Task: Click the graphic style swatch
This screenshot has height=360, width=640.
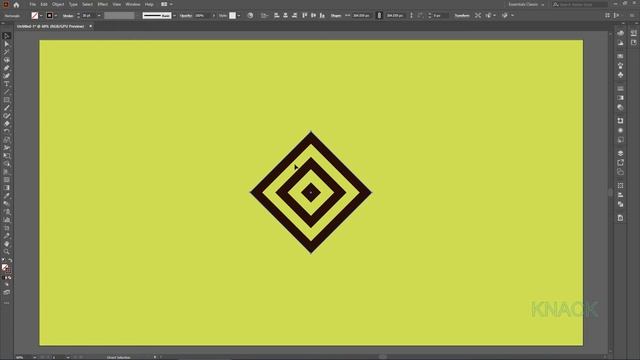Action: pos(232,16)
